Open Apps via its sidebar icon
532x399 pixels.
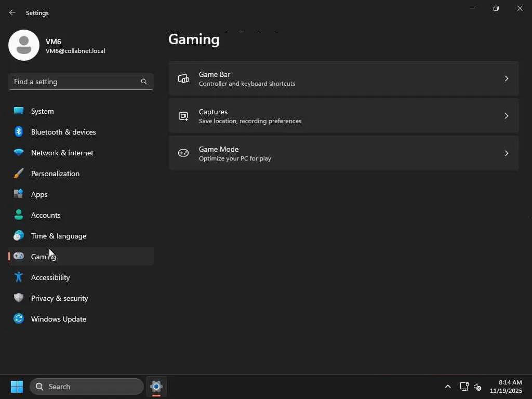click(19, 194)
